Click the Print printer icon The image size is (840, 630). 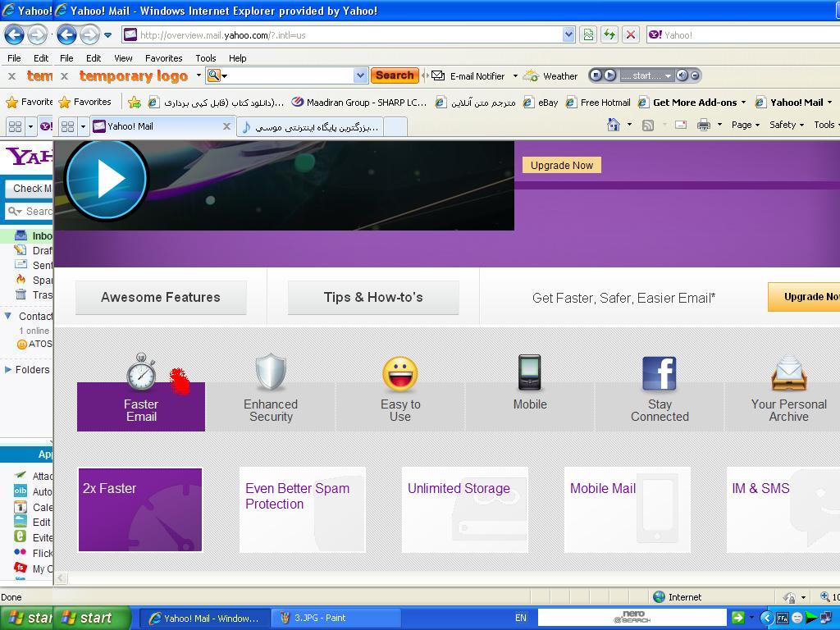(x=704, y=126)
